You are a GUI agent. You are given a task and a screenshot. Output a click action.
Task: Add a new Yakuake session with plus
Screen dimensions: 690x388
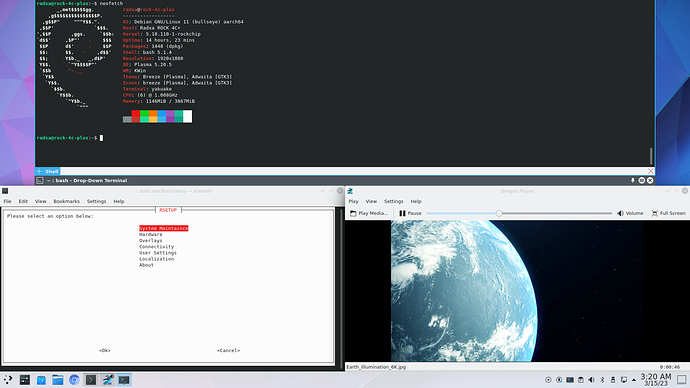point(39,171)
